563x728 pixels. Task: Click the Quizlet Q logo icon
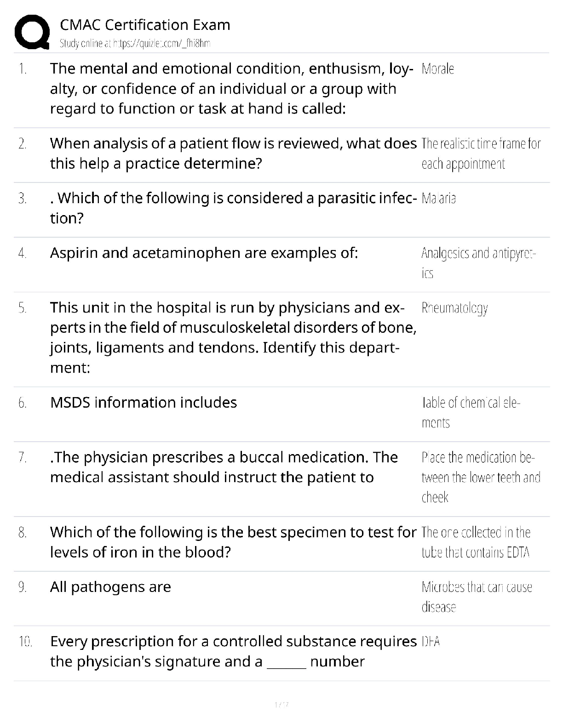32,32
